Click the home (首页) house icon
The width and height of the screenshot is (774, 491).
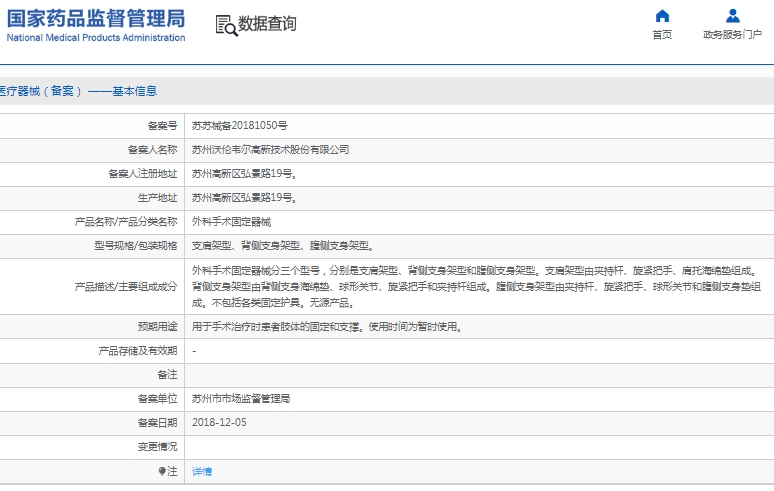point(662,16)
